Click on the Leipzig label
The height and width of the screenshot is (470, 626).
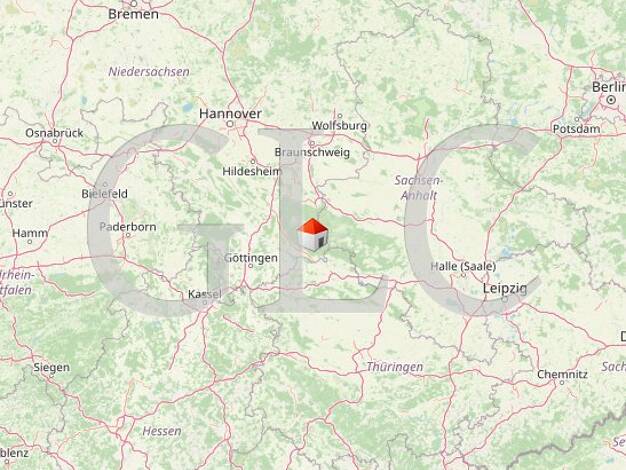coord(505,288)
